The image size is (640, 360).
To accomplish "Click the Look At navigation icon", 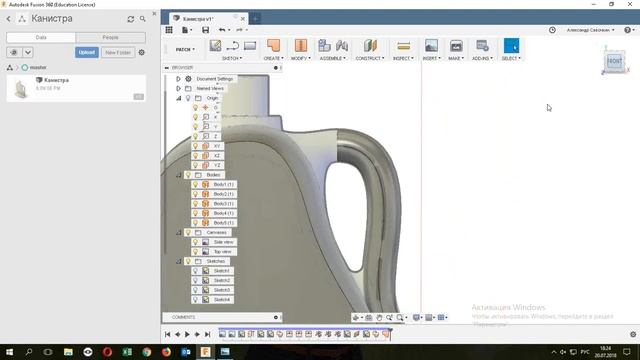I will (369, 318).
